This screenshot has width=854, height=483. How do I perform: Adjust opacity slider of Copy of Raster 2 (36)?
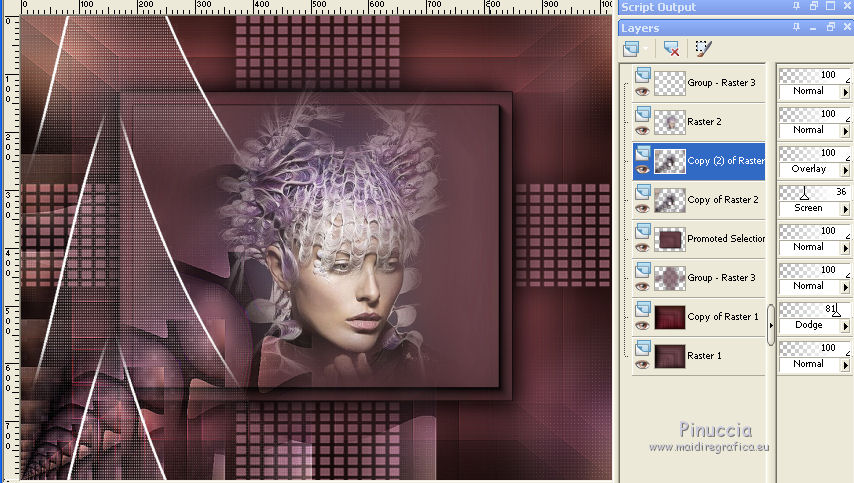[804, 193]
